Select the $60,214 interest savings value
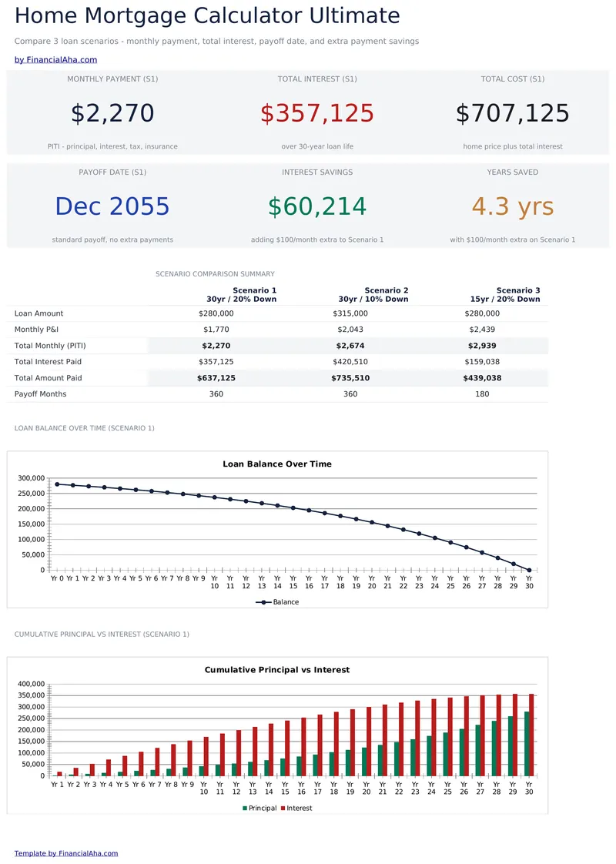The image size is (616, 864). 317,206
